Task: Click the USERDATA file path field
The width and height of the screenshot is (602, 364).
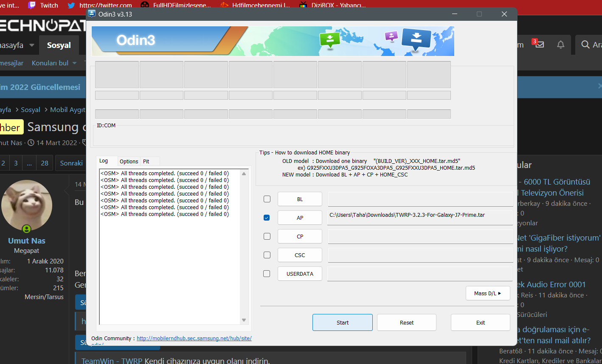Action: [420, 274]
